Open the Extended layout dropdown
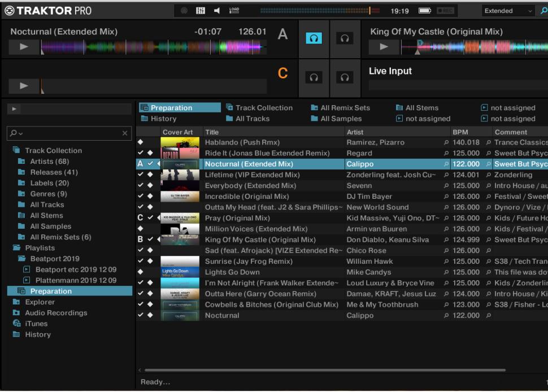Image resolution: width=548 pixels, height=392 pixels. [x=508, y=11]
